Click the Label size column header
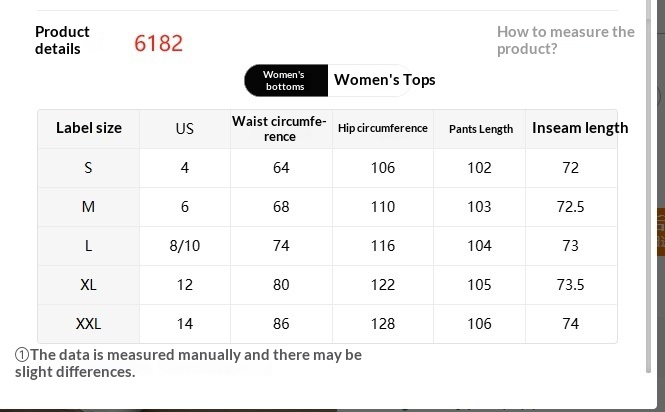This screenshot has width=665, height=412. pos(89,128)
